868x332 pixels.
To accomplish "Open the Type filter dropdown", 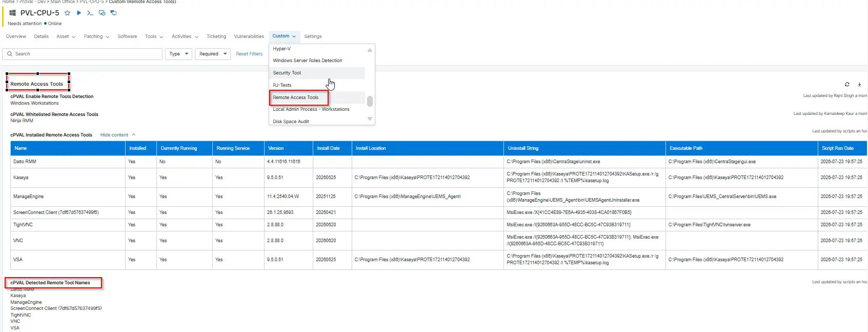I will (178, 54).
